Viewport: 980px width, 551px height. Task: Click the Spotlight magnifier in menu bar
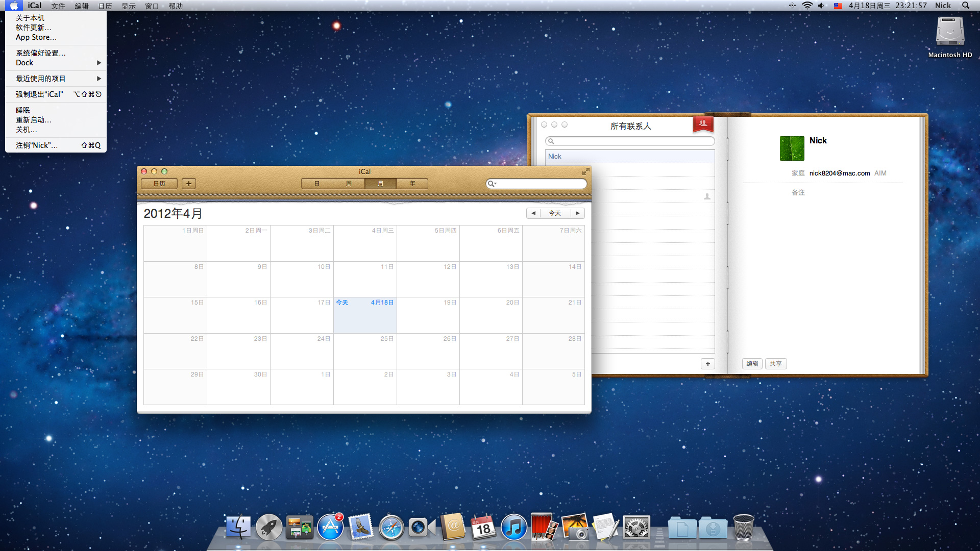click(966, 6)
